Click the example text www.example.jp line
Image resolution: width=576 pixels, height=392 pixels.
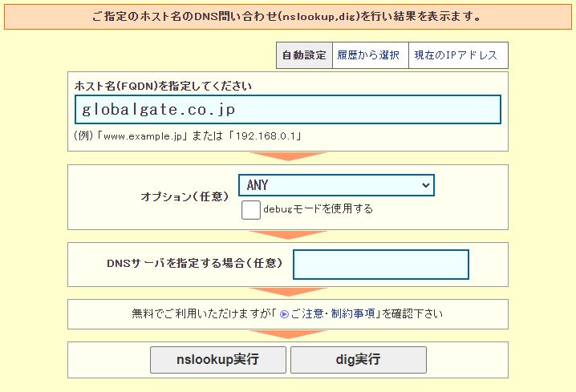click(x=188, y=136)
